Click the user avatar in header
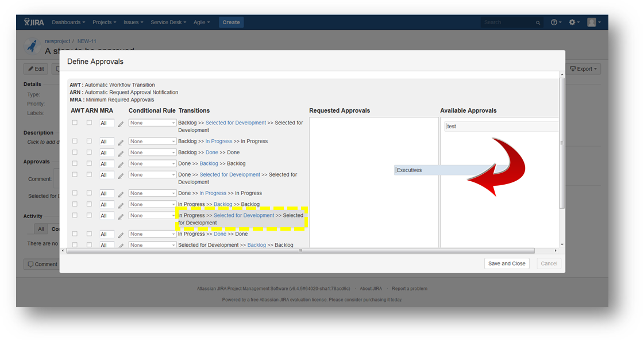This screenshot has height=340, width=644. [592, 22]
